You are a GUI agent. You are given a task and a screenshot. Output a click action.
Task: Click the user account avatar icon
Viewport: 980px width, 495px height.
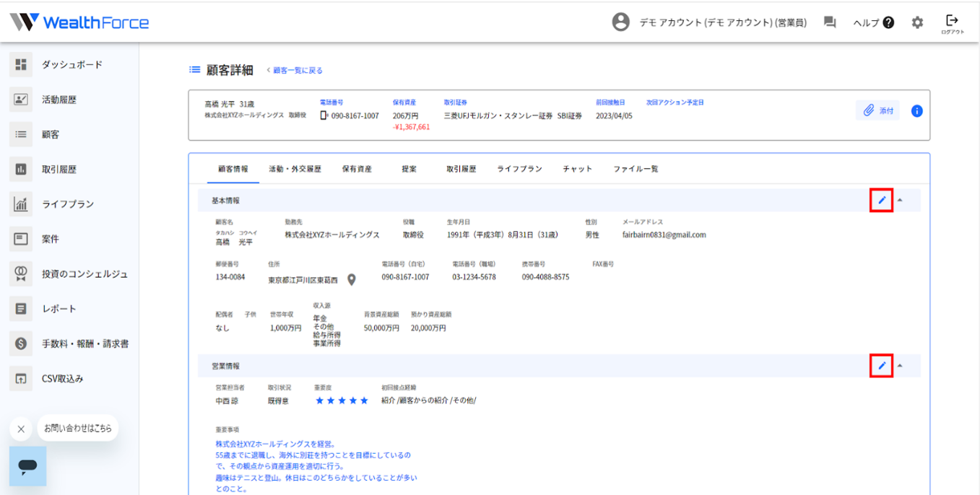(x=620, y=22)
